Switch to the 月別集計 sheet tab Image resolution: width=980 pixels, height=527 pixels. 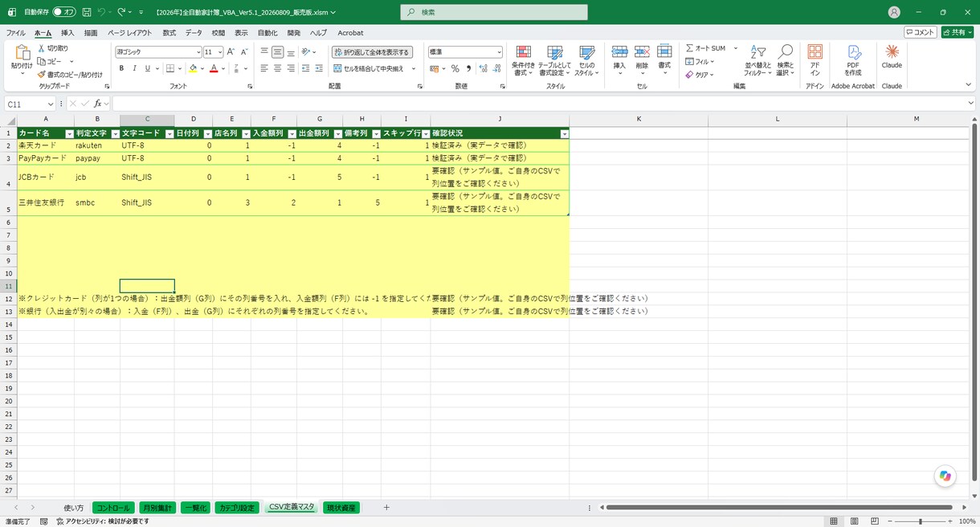coord(157,508)
